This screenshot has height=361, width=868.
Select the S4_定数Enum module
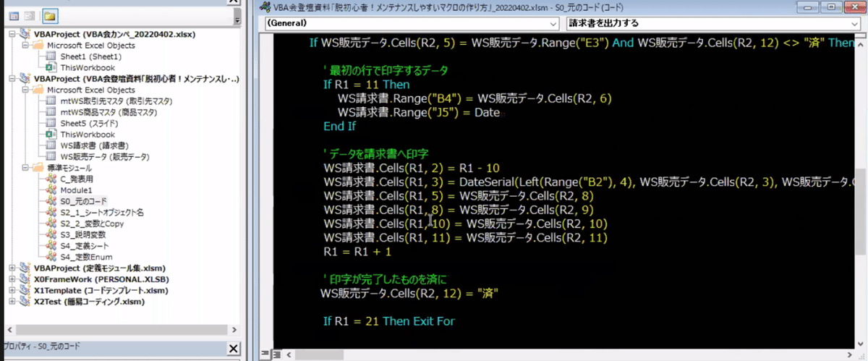(87, 257)
